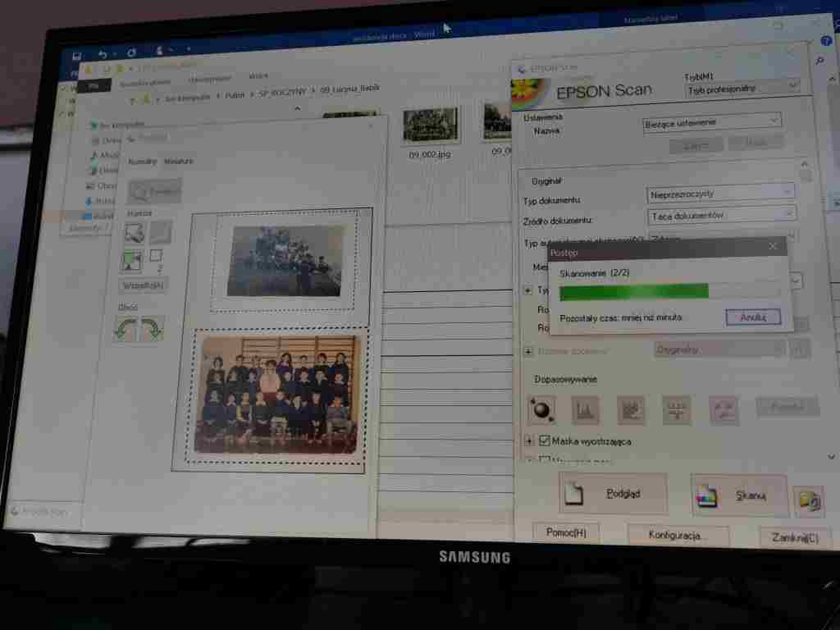Open the Źródło dokumentu dropdown
The height and width of the screenshot is (630, 840).
click(722, 216)
